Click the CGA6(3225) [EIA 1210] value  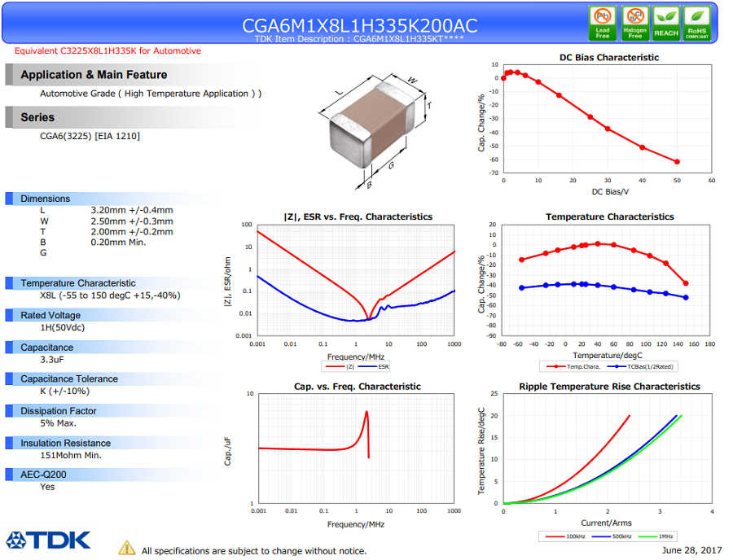pos(90,136)
